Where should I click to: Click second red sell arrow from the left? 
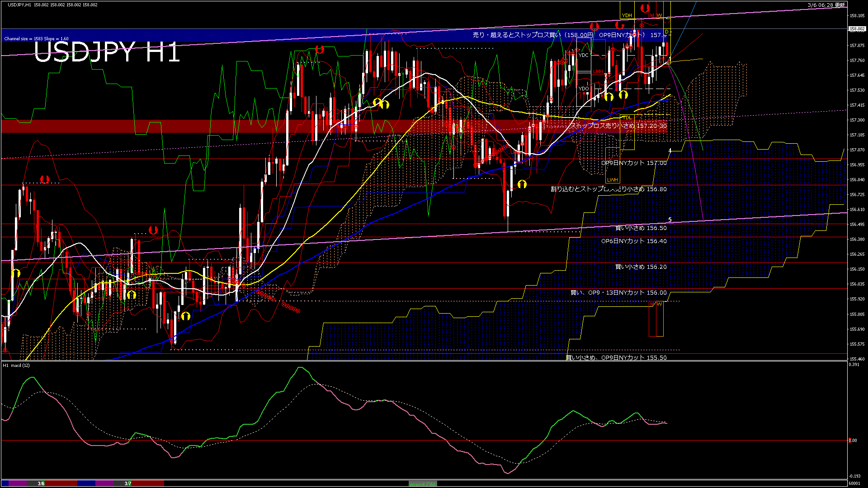(153, 230)
